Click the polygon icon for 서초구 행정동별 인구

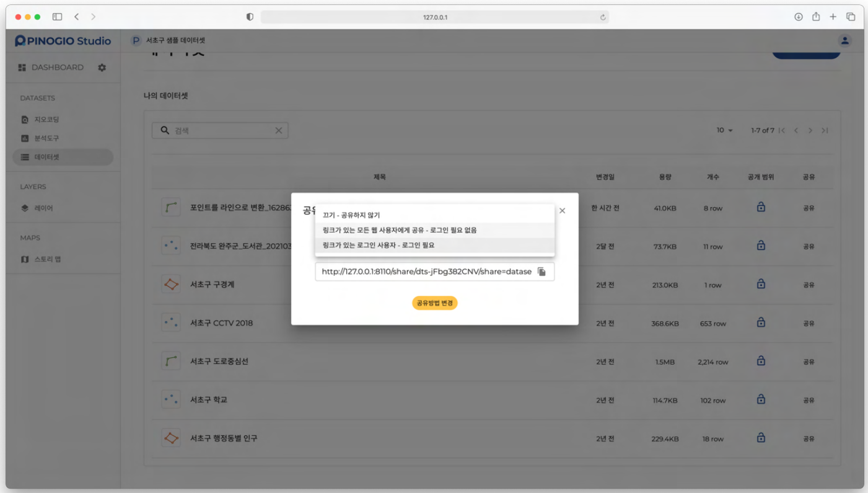pos(171,438)
